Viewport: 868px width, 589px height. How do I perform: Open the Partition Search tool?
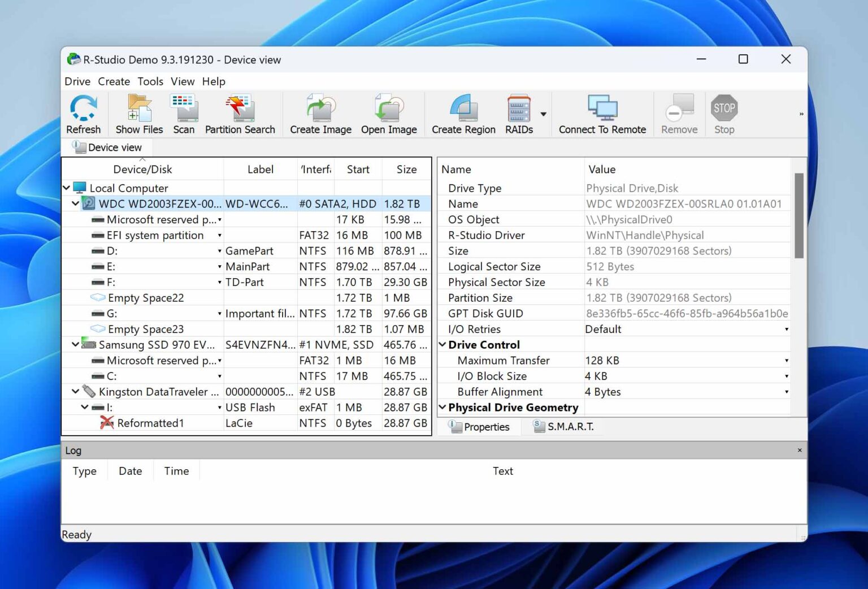click(240, 113)
